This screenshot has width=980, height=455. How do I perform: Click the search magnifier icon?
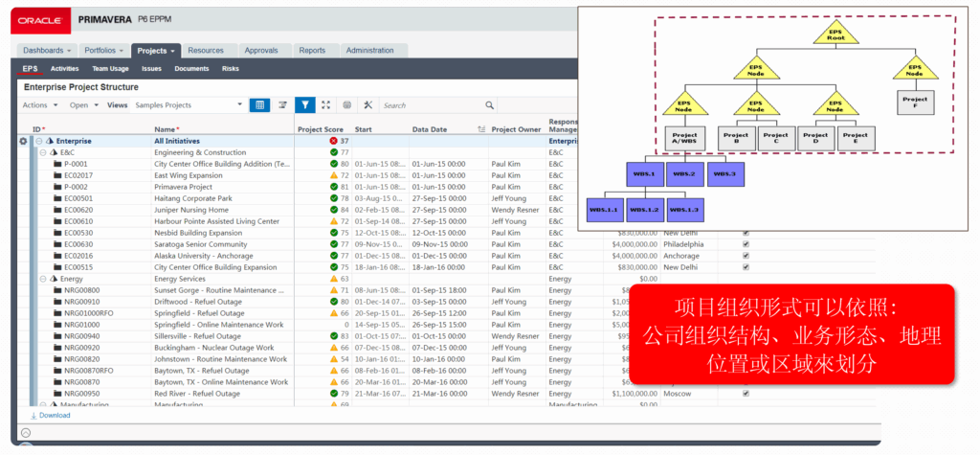click(x=489, y=105)
